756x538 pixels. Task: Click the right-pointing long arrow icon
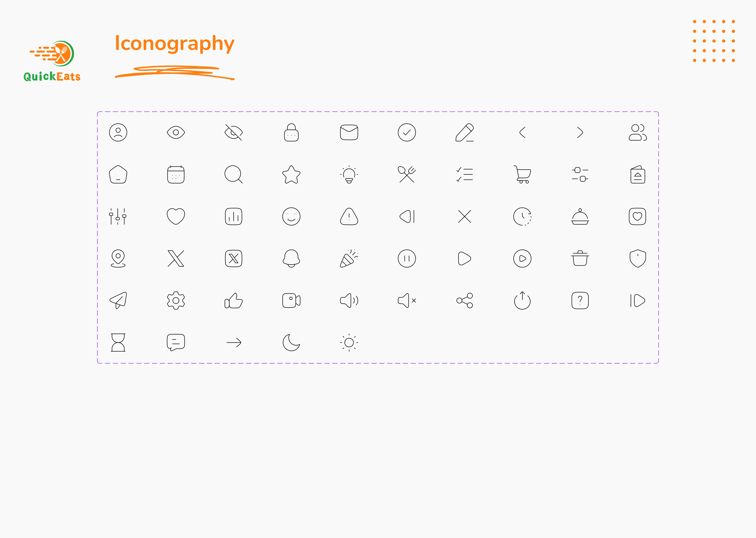pos(234,342)
